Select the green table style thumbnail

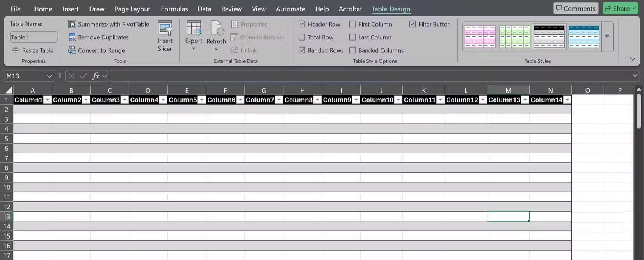[x=514, y=36]
